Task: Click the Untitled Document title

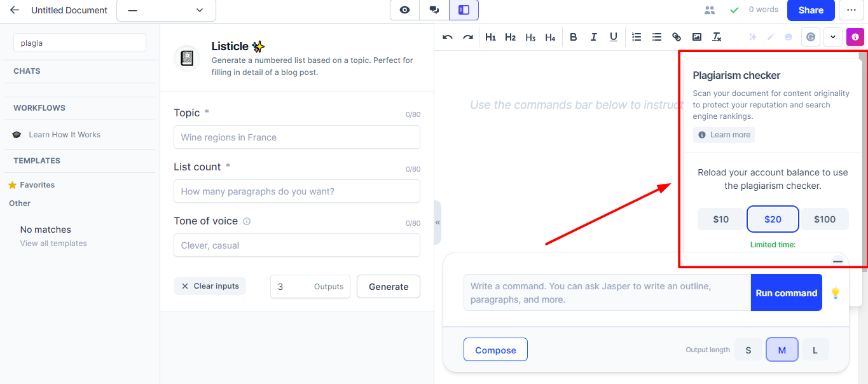Action: [69, 10]
